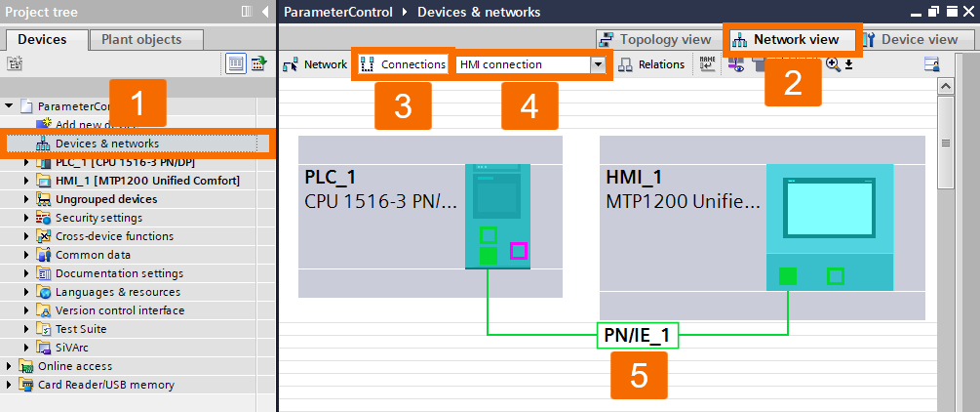Click the assign device name icon
The height and width of the screenshot is (412, 980).
click(708, 63)
